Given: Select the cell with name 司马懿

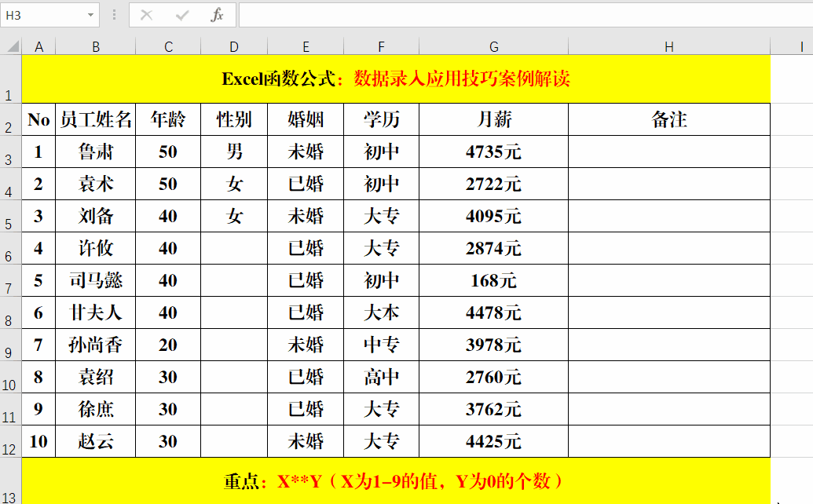Looking at the screenshot, I should (x=96, y=281).
